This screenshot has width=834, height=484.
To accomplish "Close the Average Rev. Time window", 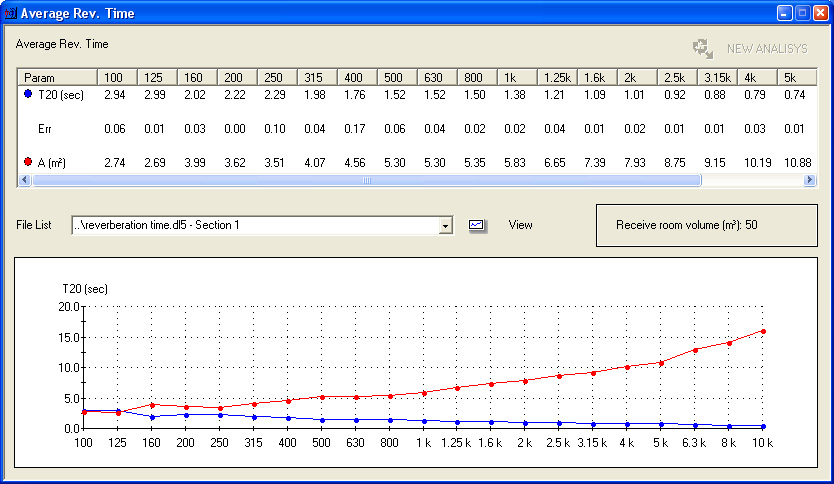I will [x=821, y=13].
